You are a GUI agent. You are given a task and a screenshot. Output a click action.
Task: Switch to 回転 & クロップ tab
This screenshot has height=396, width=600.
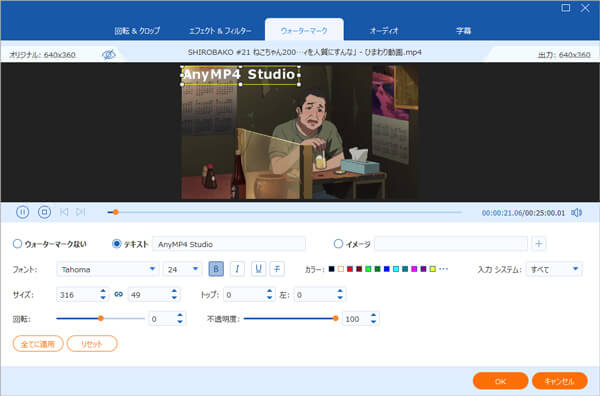(137, 31)
